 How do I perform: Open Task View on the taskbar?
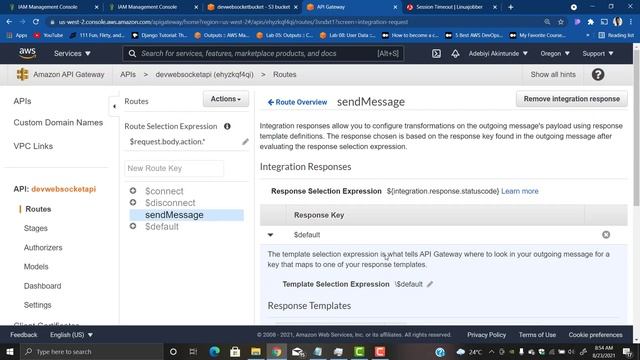193,351
